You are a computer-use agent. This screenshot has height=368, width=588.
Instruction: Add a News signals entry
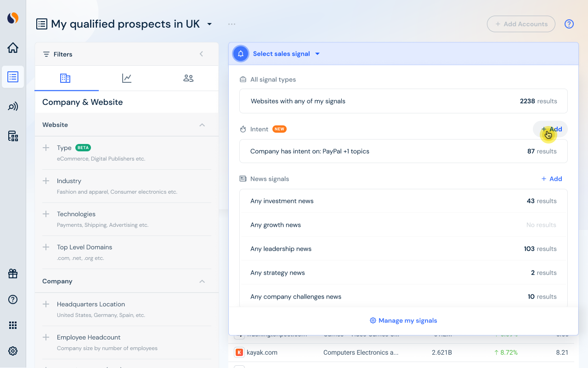pyautogui.click(x=551, y=179)
